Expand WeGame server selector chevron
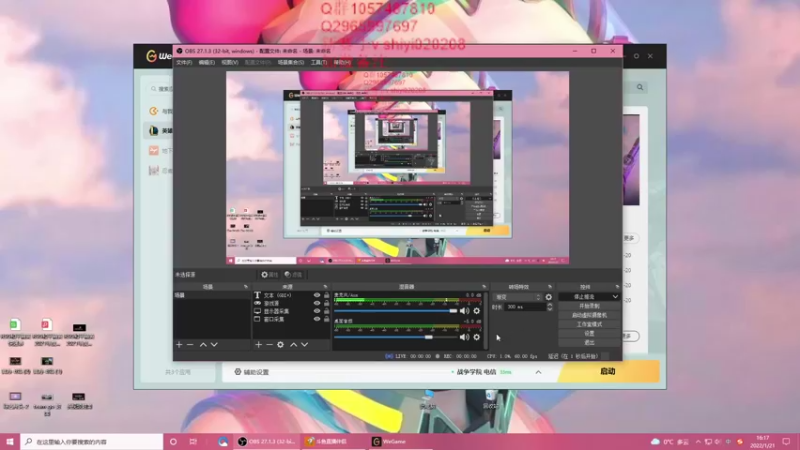The image size is (800, 450). pos(538,372)
